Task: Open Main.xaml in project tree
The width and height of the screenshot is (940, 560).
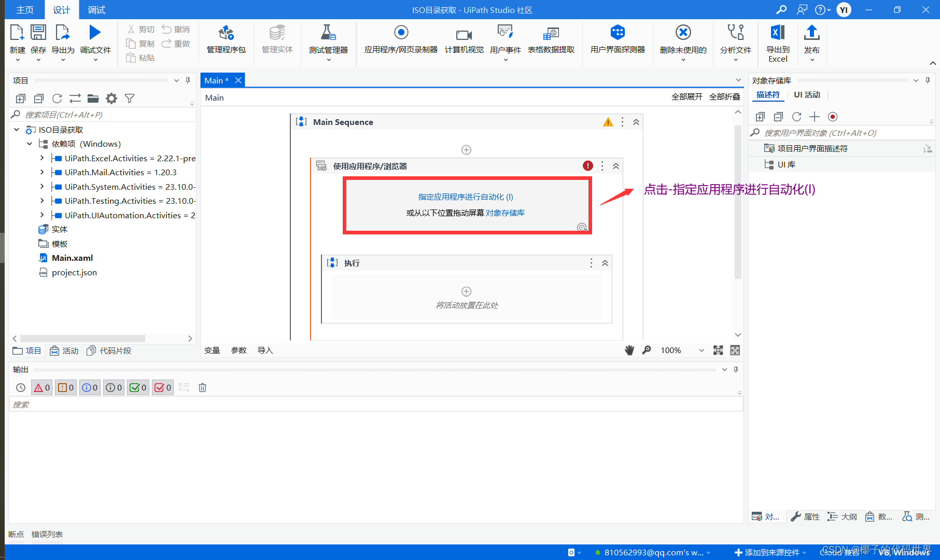Action: [72, 258]
